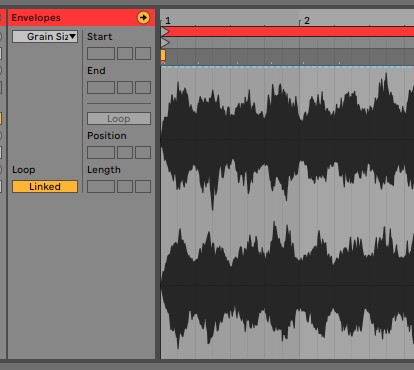The image size is (414, 370).
Task: Click the greyed-out Loop button
Action: [119, 119]
